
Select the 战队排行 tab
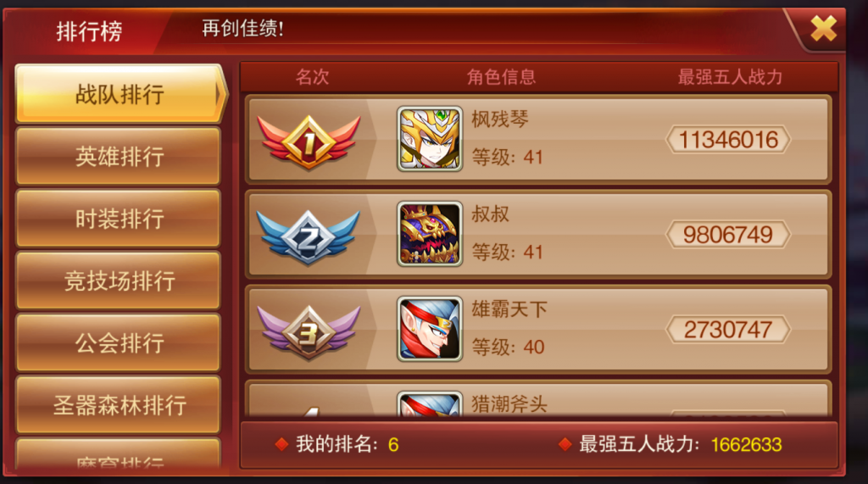120,93
